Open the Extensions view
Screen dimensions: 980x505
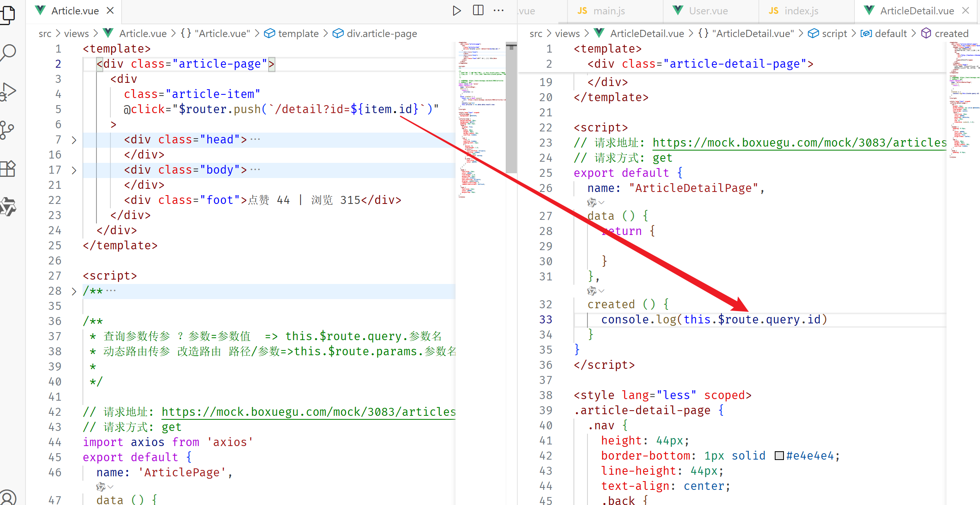8,169
